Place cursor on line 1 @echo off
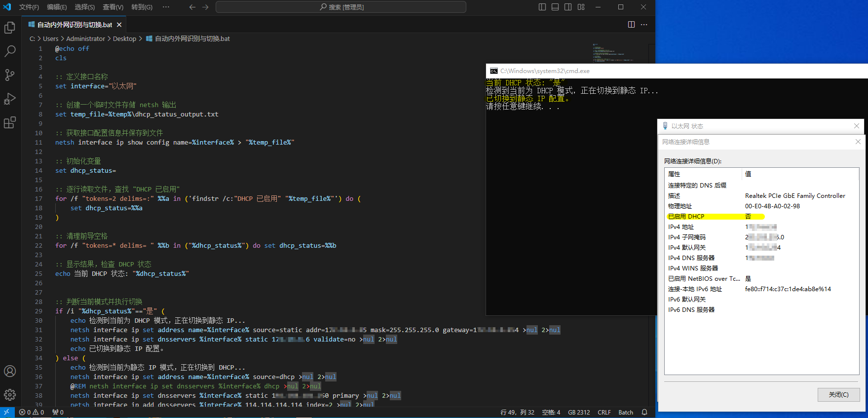 point(72,48)
